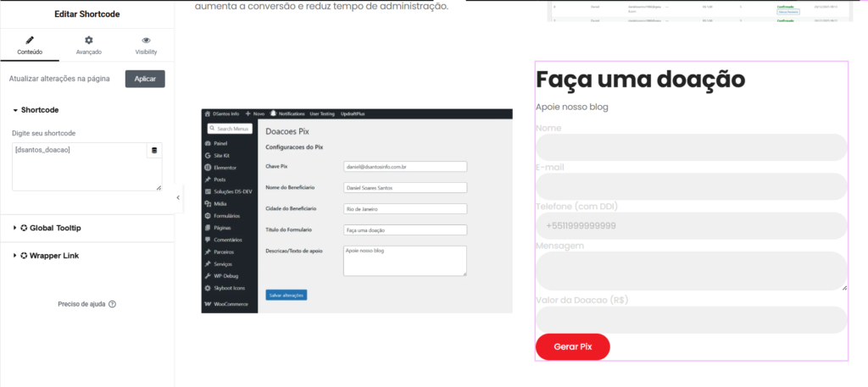The width and height of the screenshot is (868, 387).
Task: Click the Mensagem text area
Action: point(691,270)
